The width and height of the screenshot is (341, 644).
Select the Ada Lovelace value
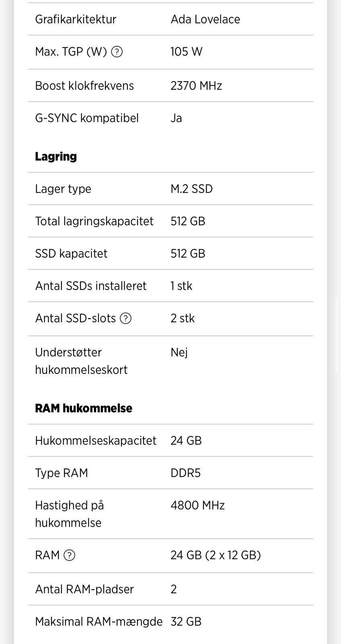(x=205, y=19)
